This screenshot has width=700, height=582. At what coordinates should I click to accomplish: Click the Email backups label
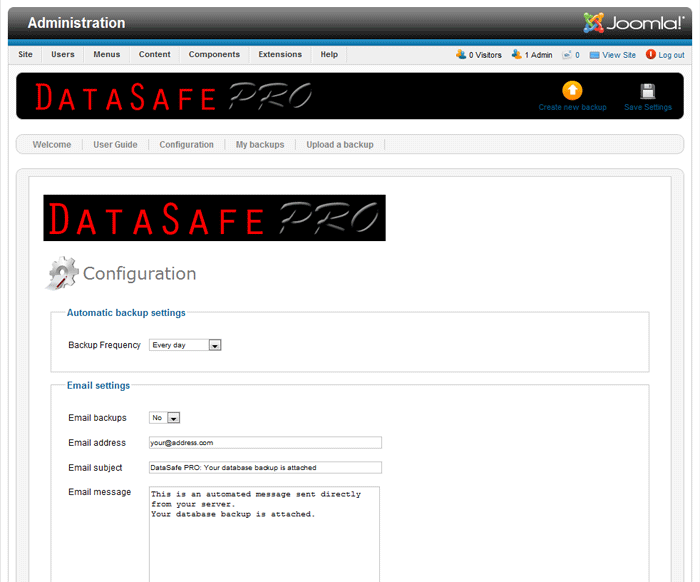(x=97, y=418)
